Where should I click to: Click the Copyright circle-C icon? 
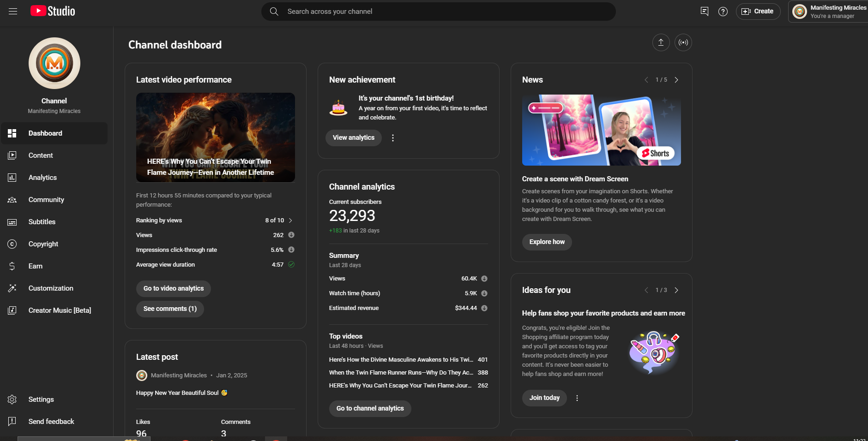(12, 244)
